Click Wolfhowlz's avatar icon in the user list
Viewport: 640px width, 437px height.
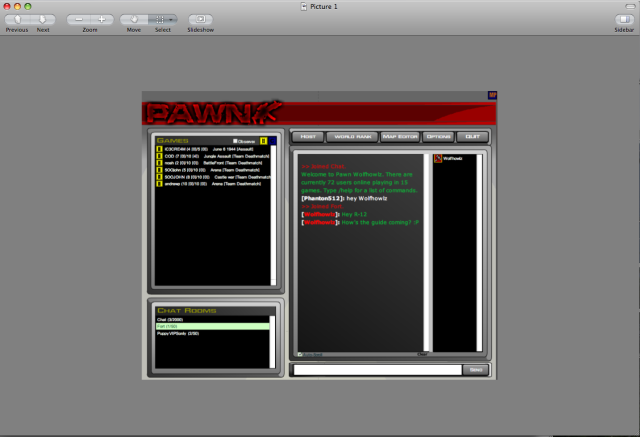click(x=438, y=158)
